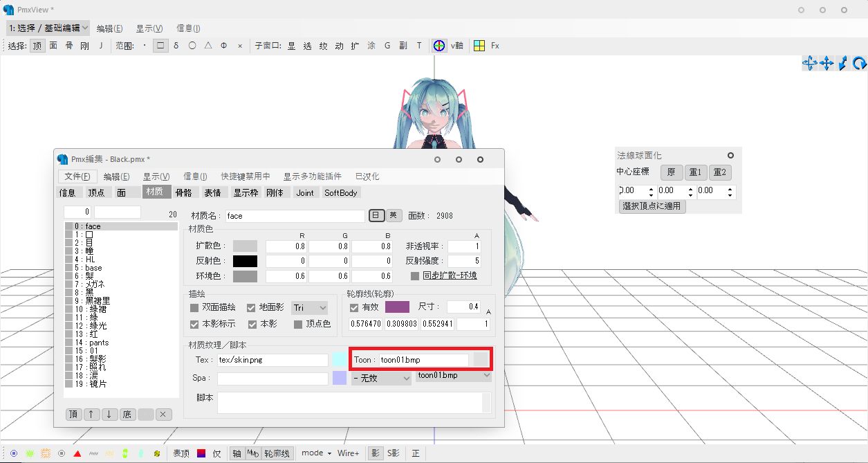The width and height of the screenshot is (868, 463).
Task: Click the 轮廓线 outline button in toolbar
Action: 278,453
